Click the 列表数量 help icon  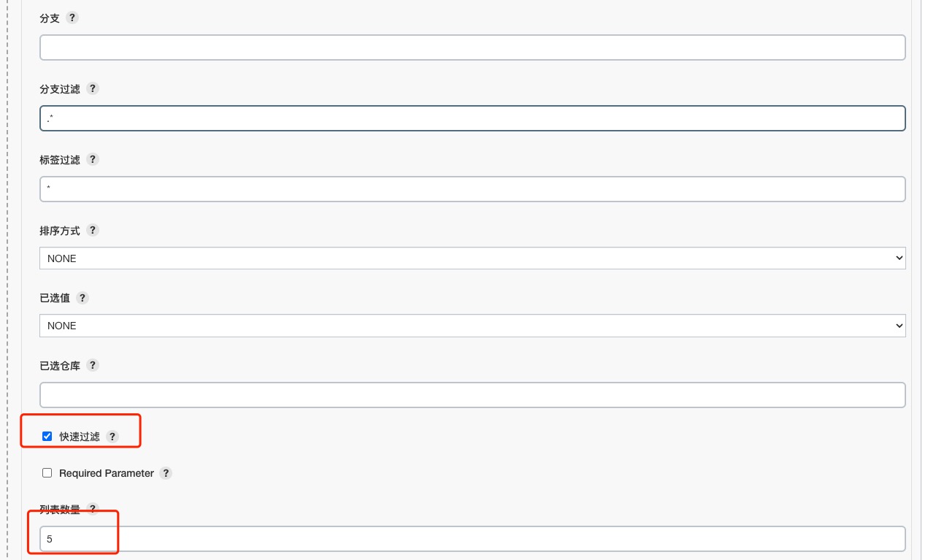pos(92,509)
